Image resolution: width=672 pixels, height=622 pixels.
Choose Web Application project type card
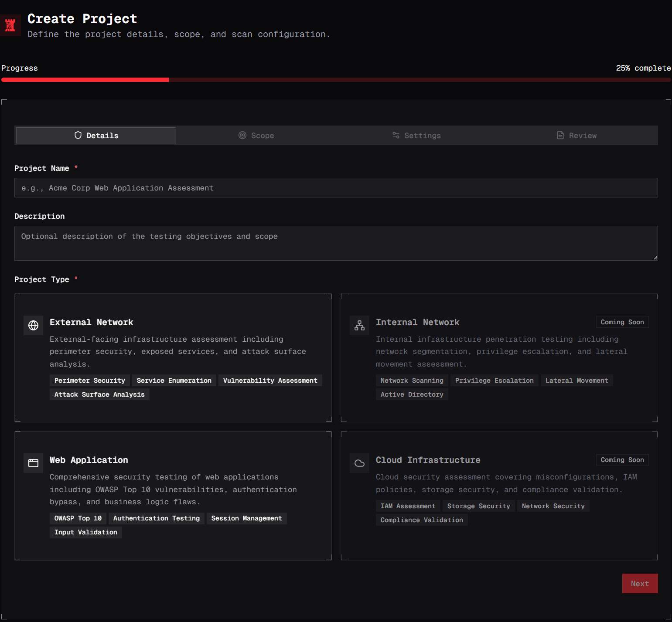click(x=173, y=496)
